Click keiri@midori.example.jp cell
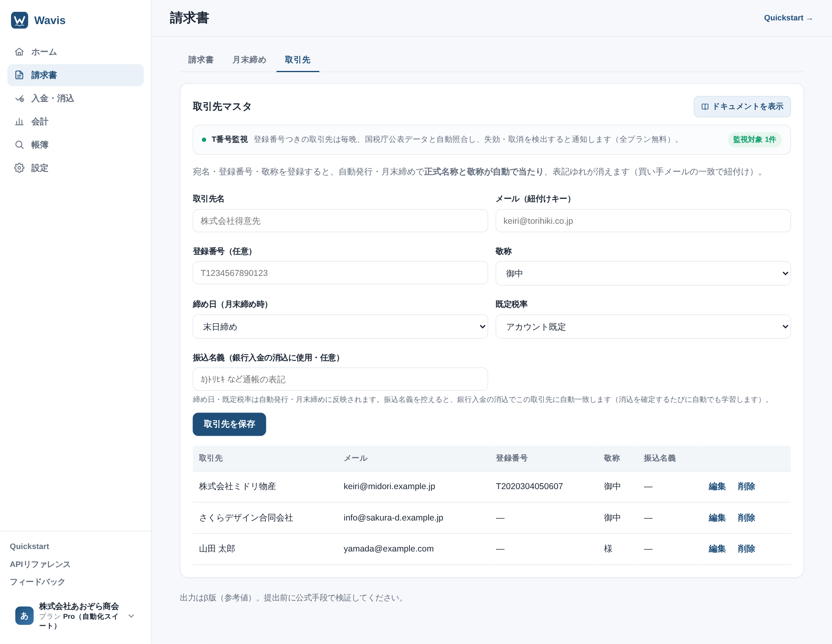 point(389,486)
